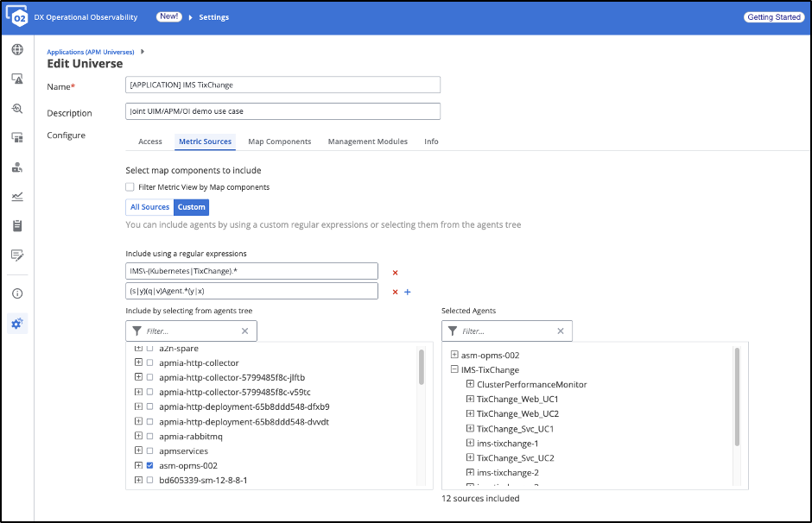Expand apmia-rabbitmq in agents tree
The image size is (812, 523).
point(138,436)
